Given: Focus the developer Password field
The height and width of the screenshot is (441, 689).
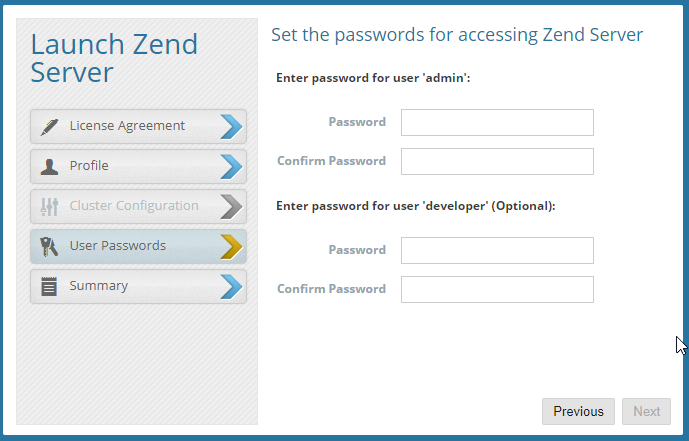Looking at the screenshot, I should tap(497, 250).
